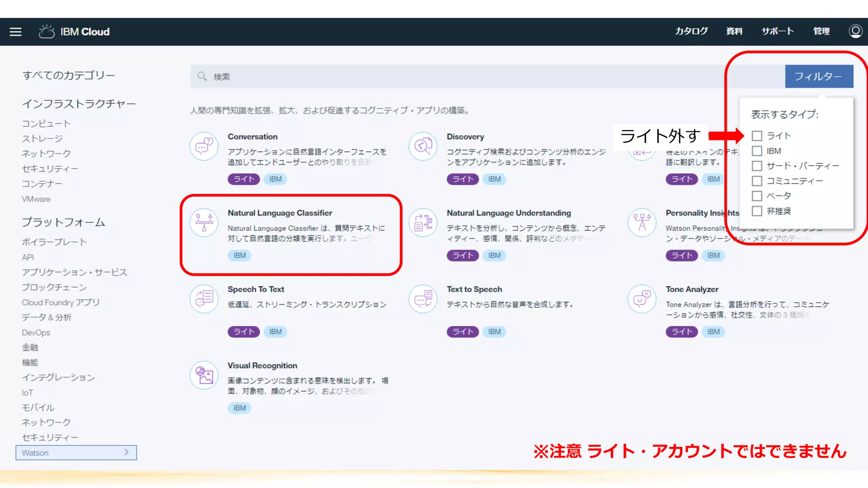Select ストレージ in sidebar
Screen dimensions: 868x488
[x=42, y=139]
